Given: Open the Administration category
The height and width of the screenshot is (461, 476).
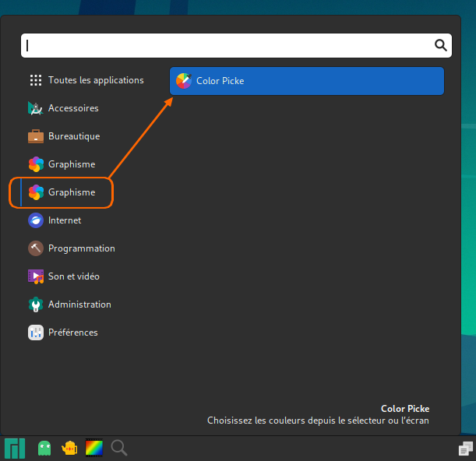Looking at the screenshot, I should pos(79,304).
